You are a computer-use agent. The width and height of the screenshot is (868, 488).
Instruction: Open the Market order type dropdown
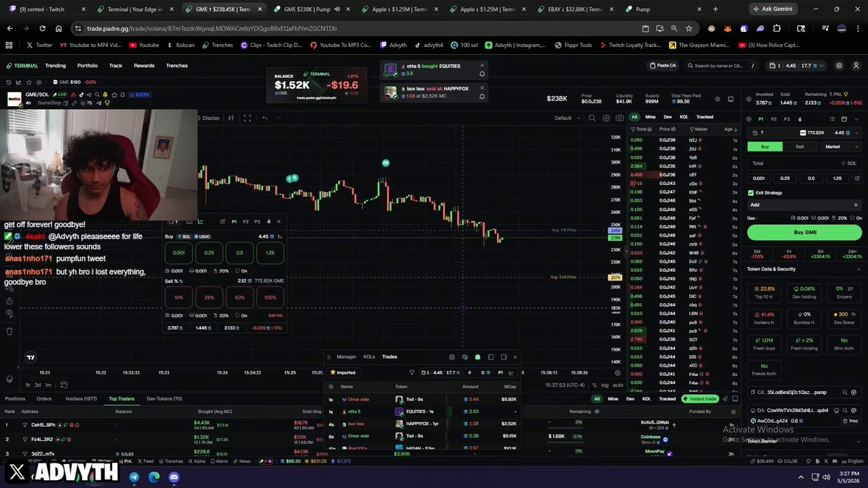tap(841, 146)
